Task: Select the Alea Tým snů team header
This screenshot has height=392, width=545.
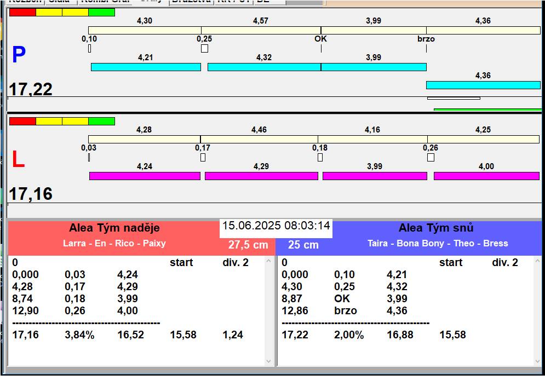Action: (436, 228)
